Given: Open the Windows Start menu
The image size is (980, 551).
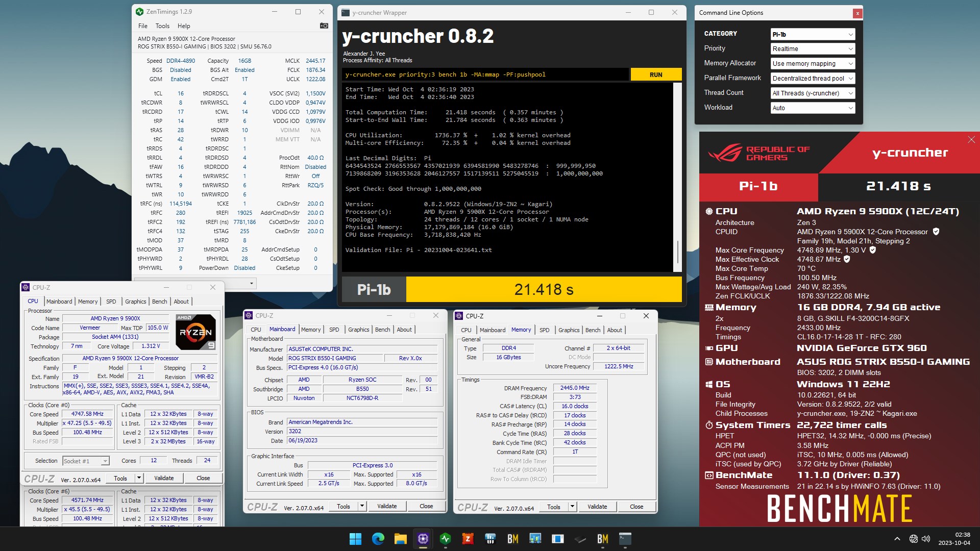Looking at the screenshot, I should (355, 539).
